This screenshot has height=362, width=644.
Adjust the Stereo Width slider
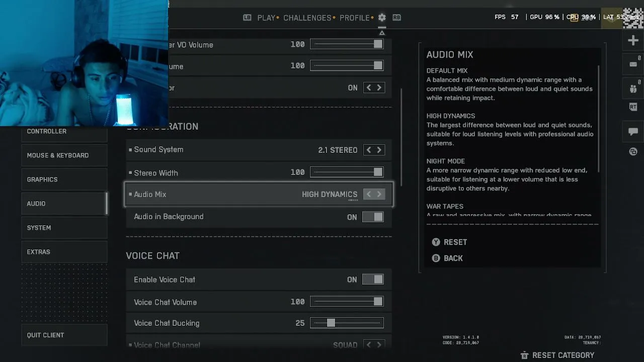[x=347, y=172]
